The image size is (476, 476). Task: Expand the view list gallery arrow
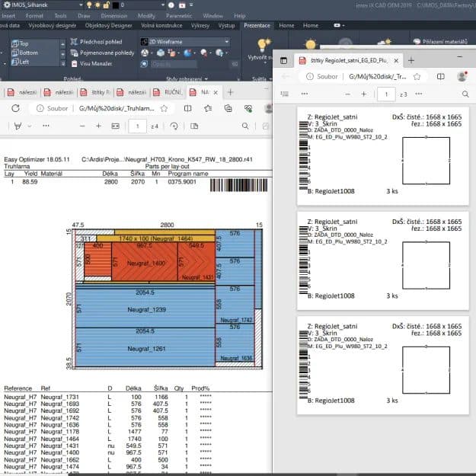[62, 64]
